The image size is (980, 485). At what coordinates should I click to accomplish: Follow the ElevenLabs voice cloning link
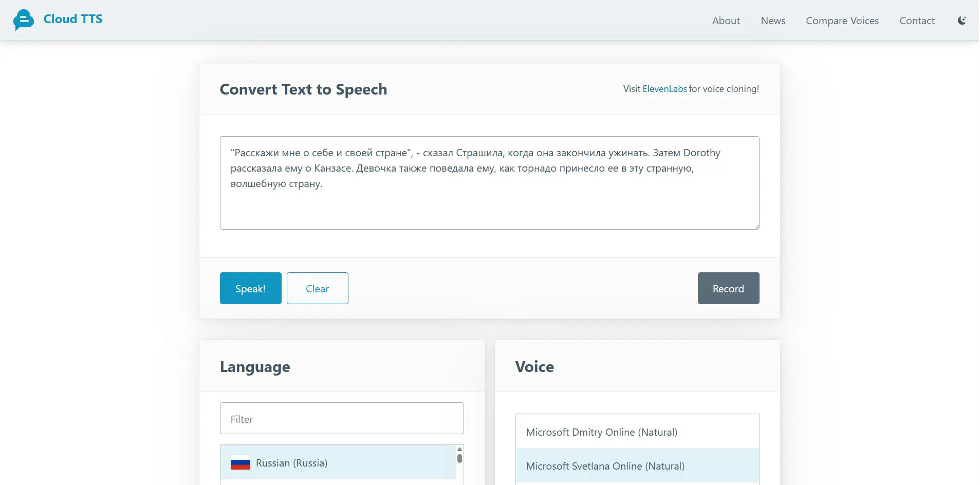(664, 89)
